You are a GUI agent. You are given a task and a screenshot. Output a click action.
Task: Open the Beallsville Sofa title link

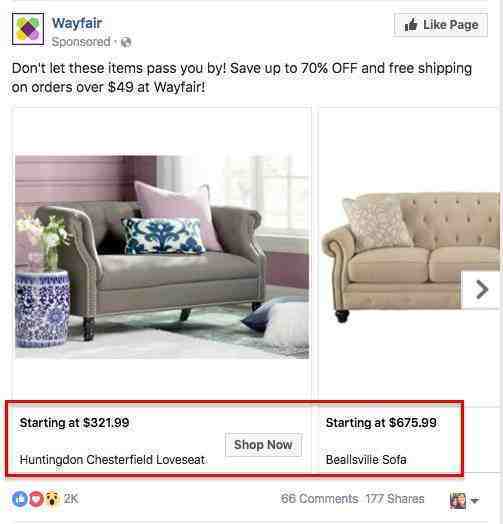(366, 460)
